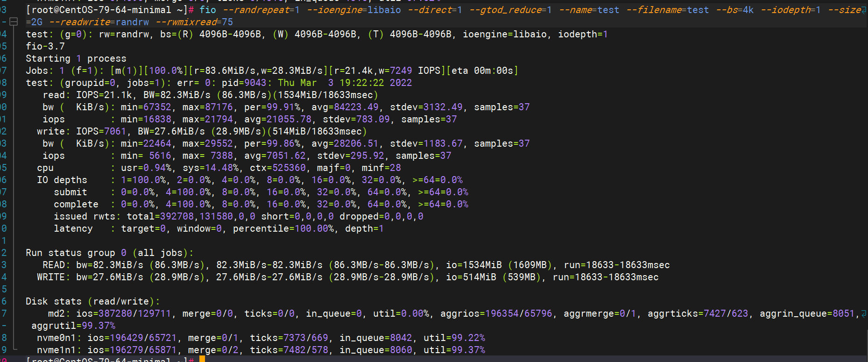Select the percentile=100.00% value

coord(283,228)
